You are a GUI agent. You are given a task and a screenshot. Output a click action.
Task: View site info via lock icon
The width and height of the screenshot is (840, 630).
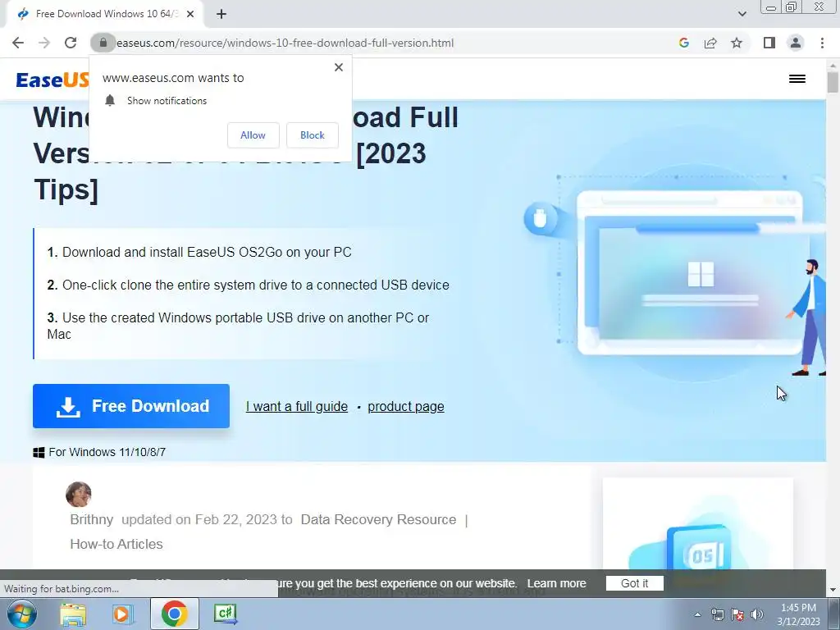[x=103, y=43]
